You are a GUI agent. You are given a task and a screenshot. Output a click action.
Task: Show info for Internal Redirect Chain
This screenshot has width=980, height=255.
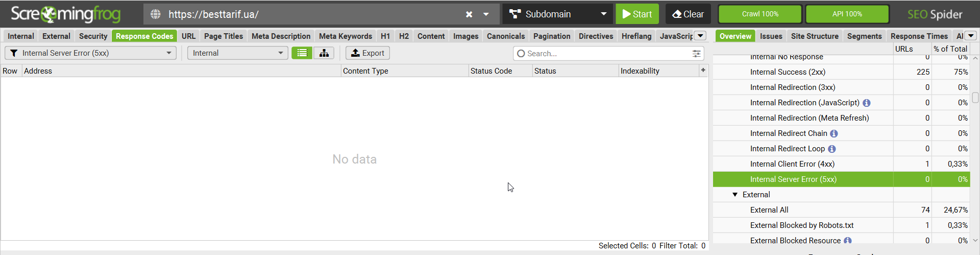click(834, 133)
